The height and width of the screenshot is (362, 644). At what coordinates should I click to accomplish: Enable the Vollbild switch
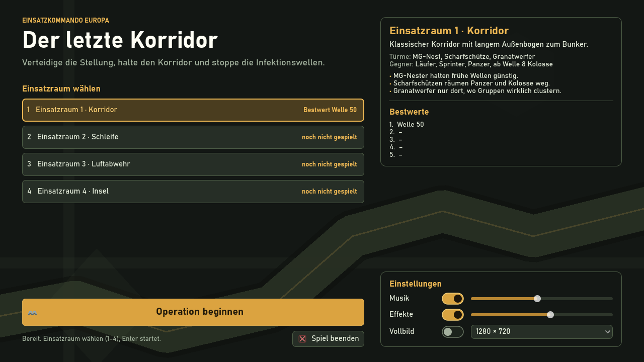coord(453,332)
